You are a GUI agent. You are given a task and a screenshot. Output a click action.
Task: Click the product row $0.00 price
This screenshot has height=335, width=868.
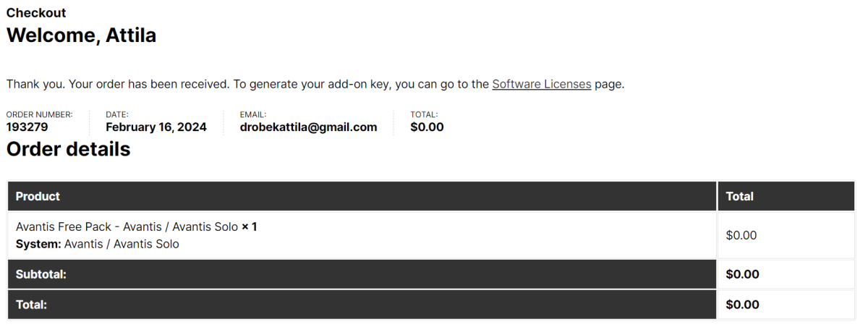point(741,235)
